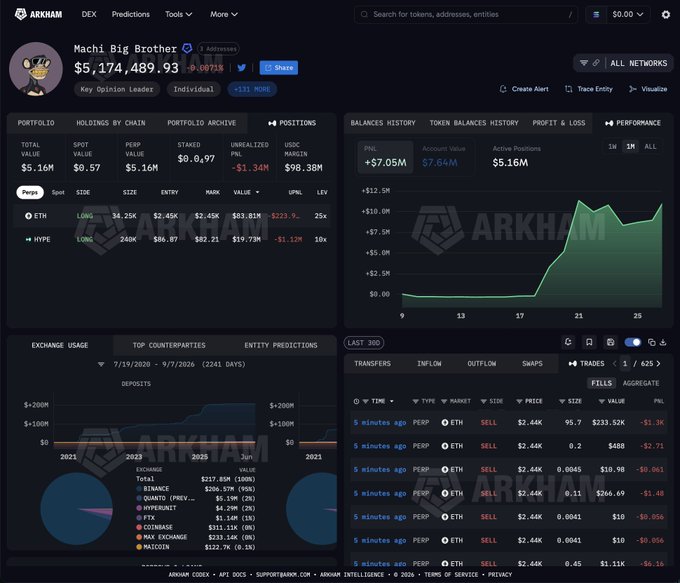
Task: Set performance range to 1W
Action: (x=612, y=147)
